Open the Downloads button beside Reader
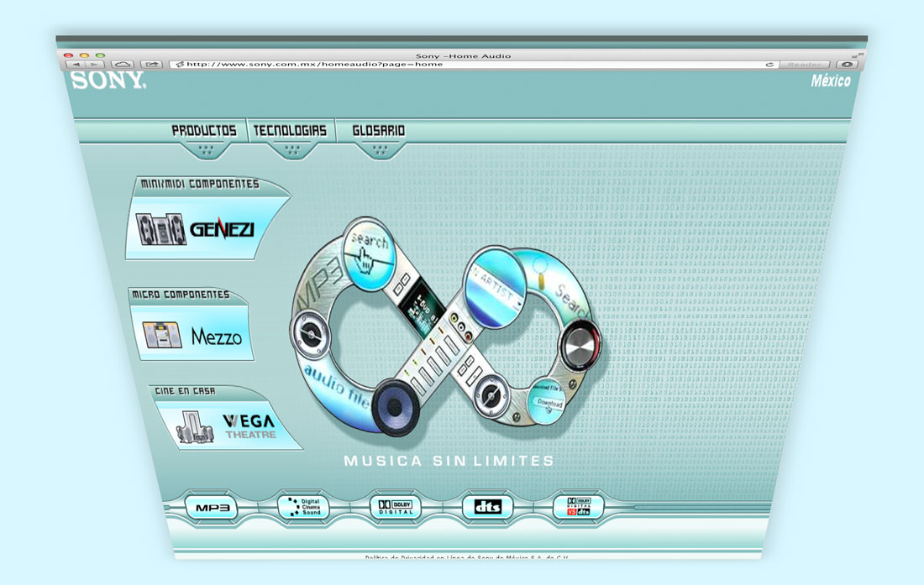 847,64
